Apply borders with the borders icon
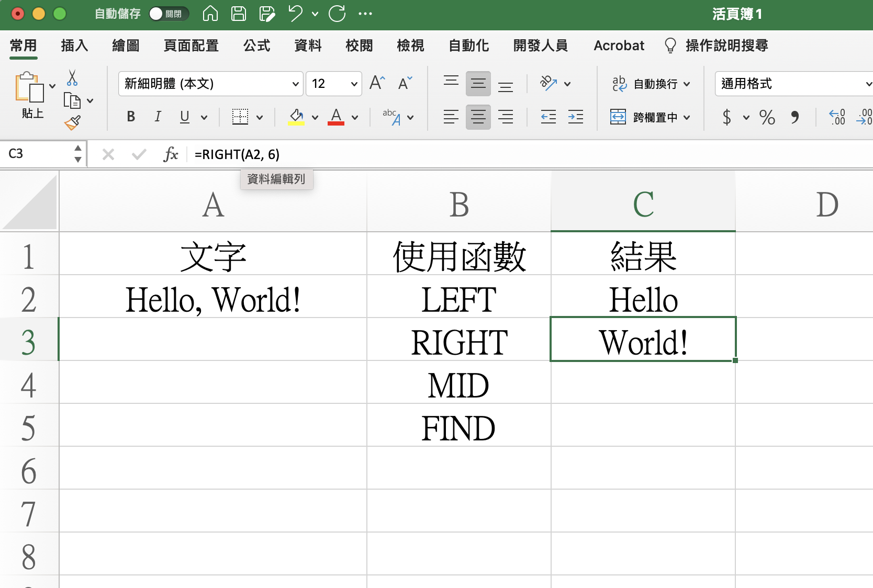 coord(240,117)
